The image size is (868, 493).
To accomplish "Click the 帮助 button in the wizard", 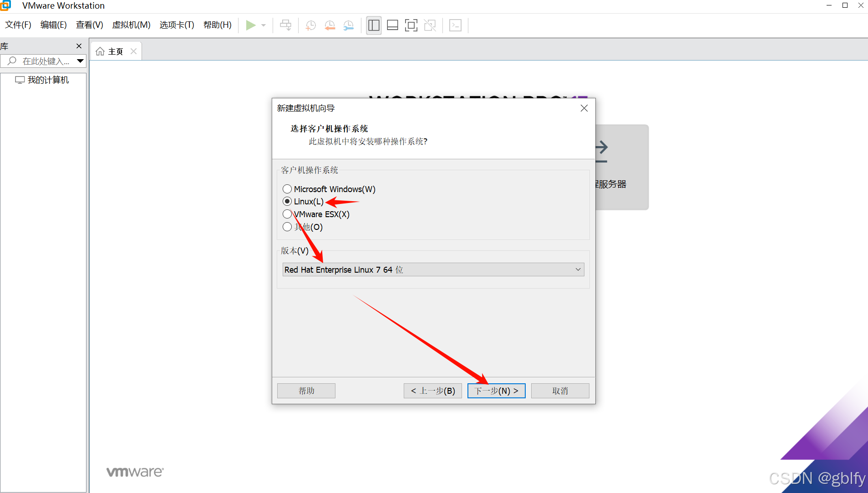I will click(x=306, y=391).
